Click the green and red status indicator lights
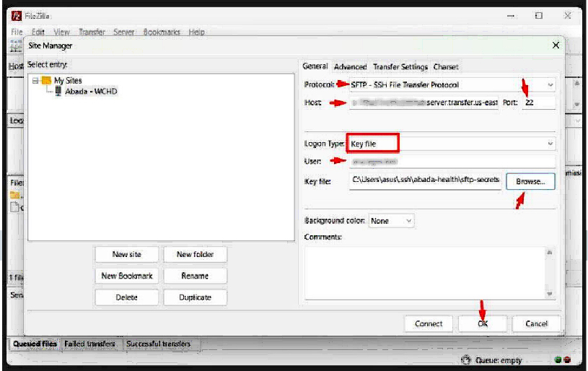Screen dimensions: 588x371 [563, 360]
